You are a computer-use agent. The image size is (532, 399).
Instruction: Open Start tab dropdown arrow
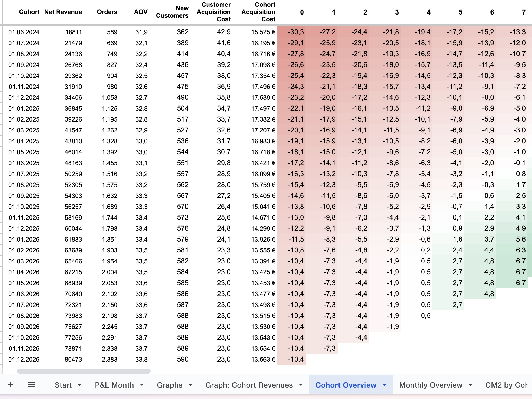tap(80, 385)
